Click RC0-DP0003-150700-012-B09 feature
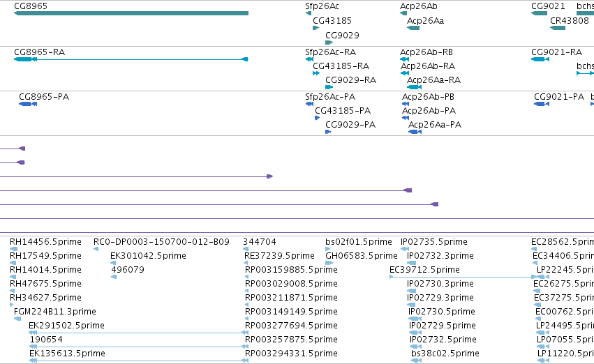 pyautogui.click(x=96, y=249)
